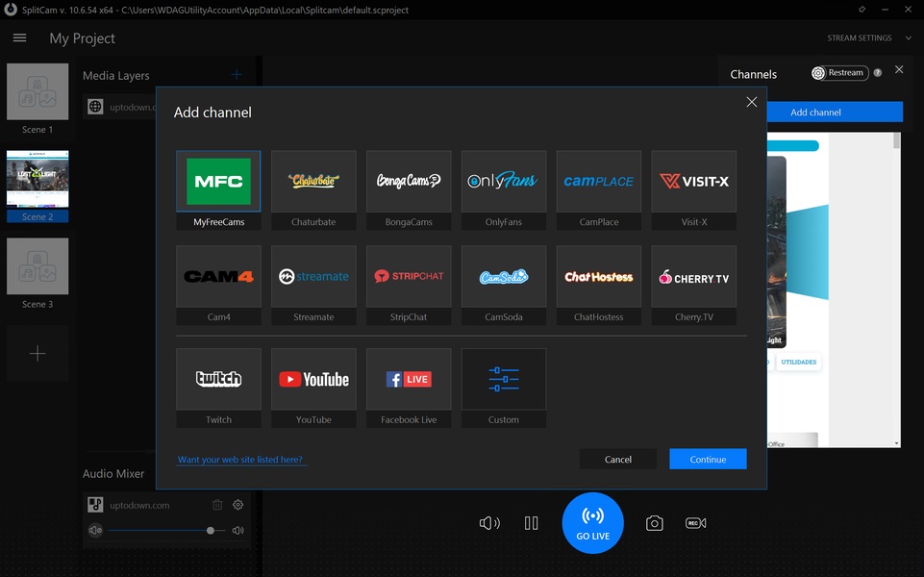Delete the uptodown.com audio source
The height and width of the screenshot is (577, 924).
(x=217, y=505)
